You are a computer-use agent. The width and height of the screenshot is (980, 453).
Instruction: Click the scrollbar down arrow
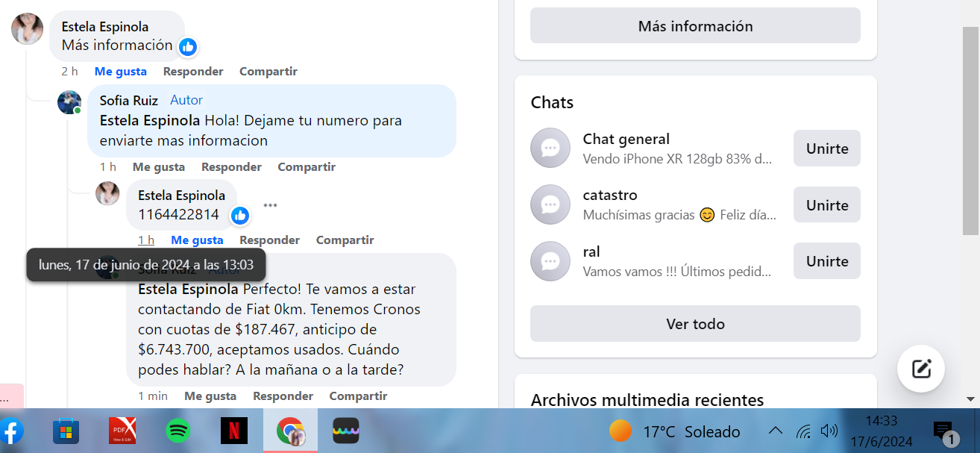click(x=970, y=399)
